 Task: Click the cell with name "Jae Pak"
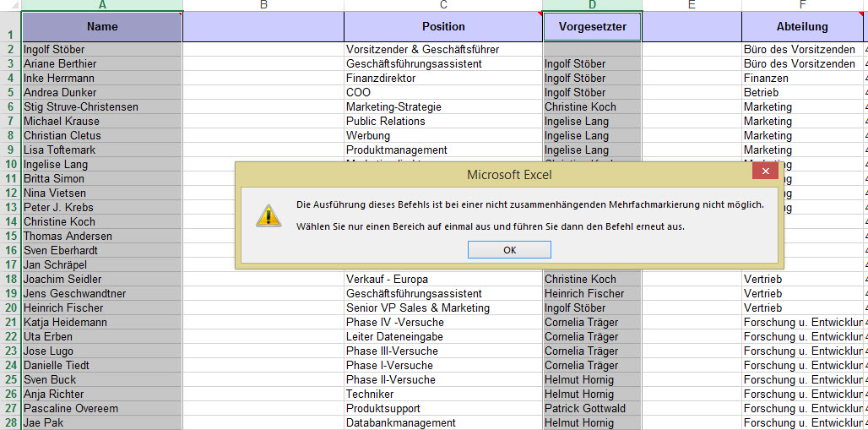pos(102,423)
